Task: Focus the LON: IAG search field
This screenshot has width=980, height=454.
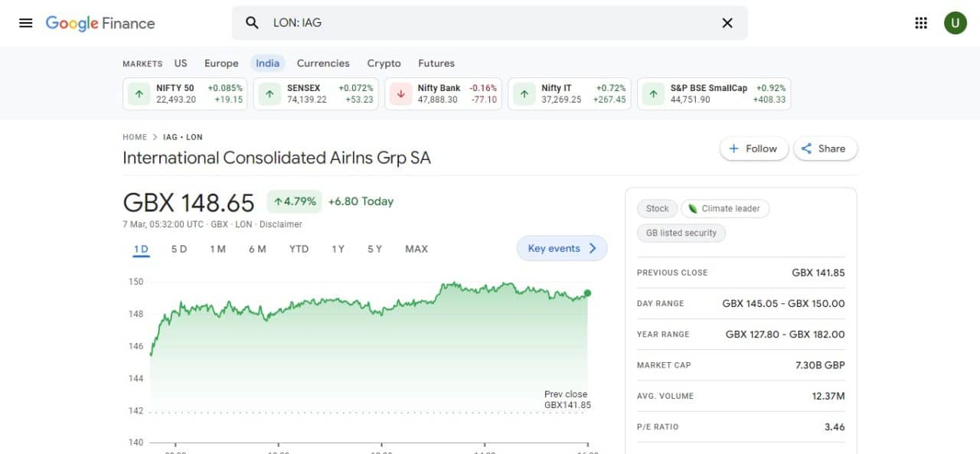Action: (x=490, y=23)
